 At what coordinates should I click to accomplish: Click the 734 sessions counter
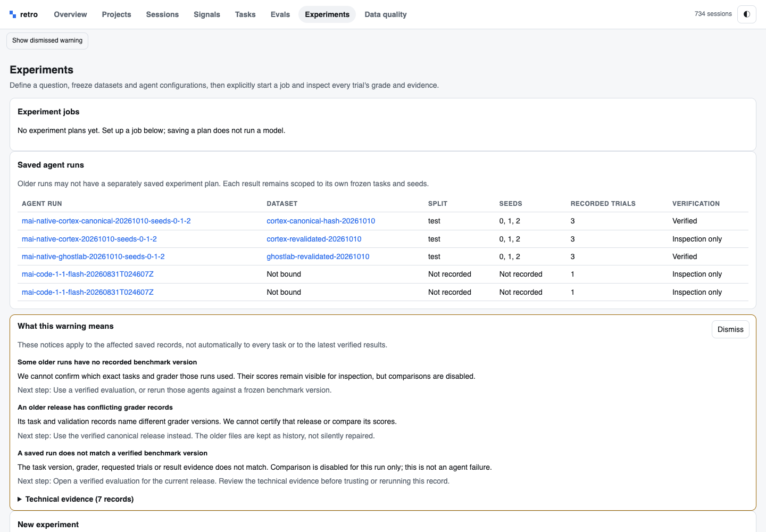click(x=713, y=14)
